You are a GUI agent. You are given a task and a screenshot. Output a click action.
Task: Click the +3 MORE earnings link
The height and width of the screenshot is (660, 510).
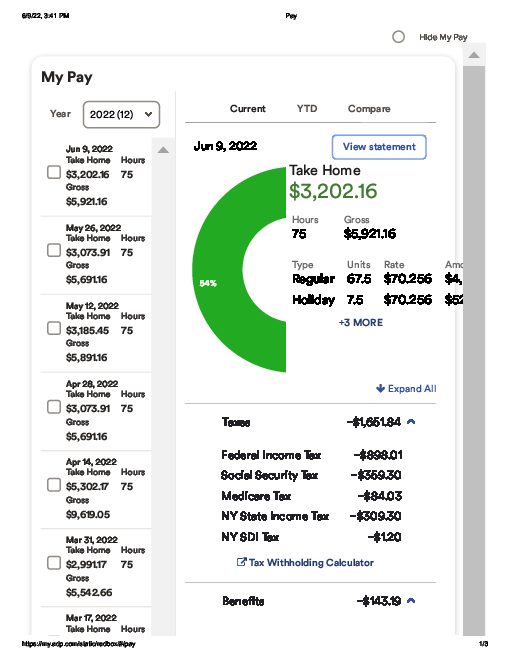[x=361, y=323]
